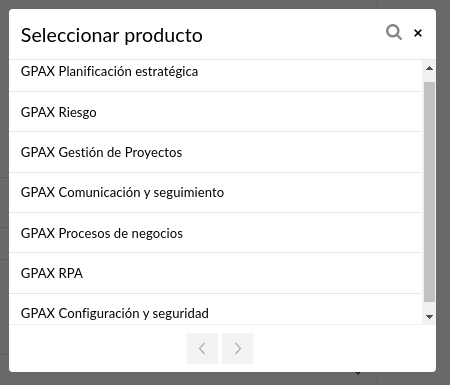The image size is (450, 385).
Task: Go to previous page of products
Action: 202,348
